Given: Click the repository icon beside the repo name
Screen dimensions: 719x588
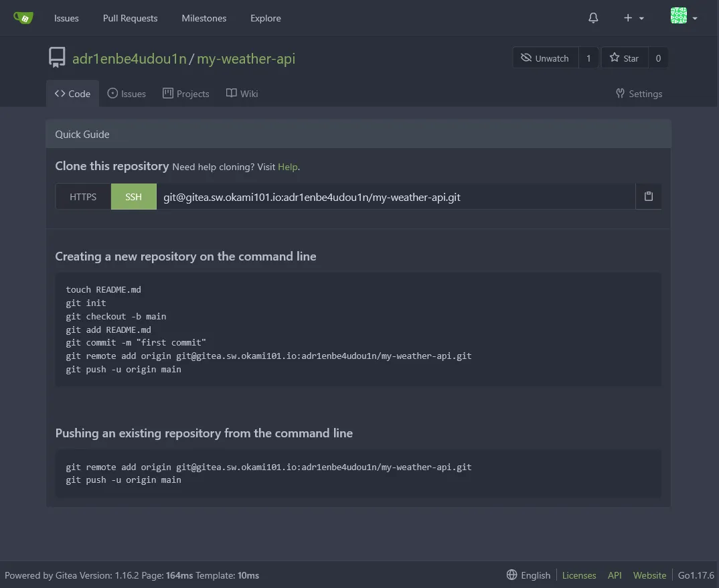Looking at the screenshot, I should [57, 58].
